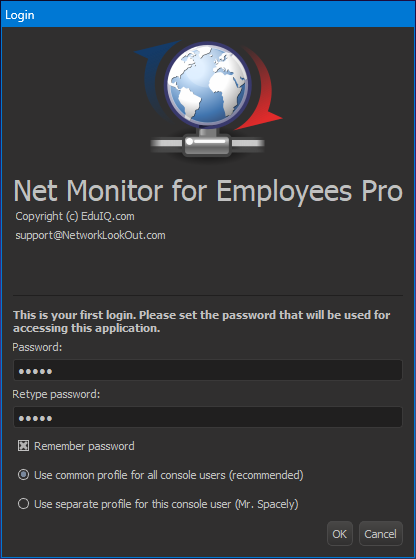Confirm the password with the OK button
Image resolution: width=416 pixels, height=559 pixels.
[340, 534]
